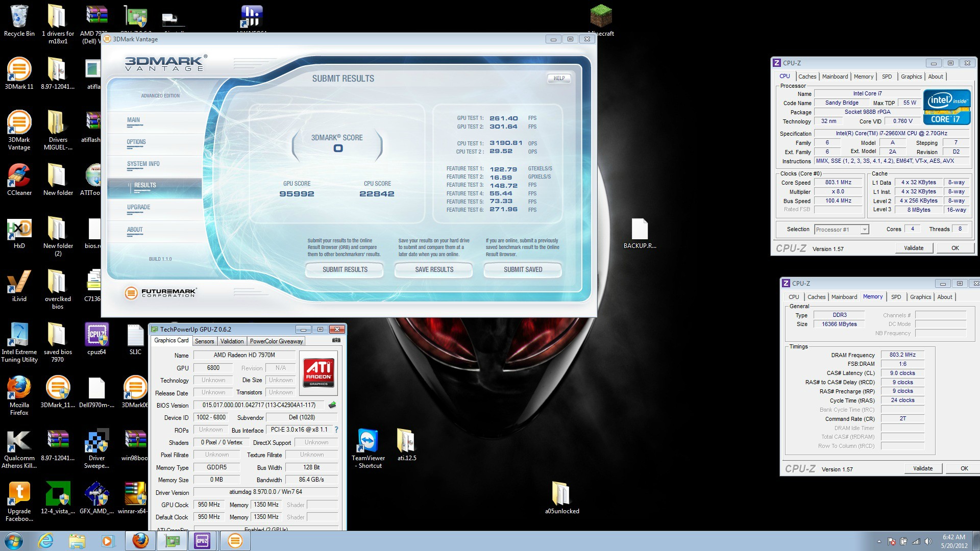Open Windows Explorer from the taskbar
The image size is (980, 551).
[x=77, y=540]
